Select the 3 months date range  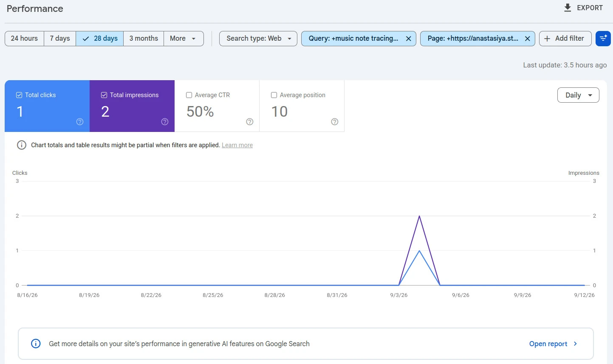(x=144, y=39)
